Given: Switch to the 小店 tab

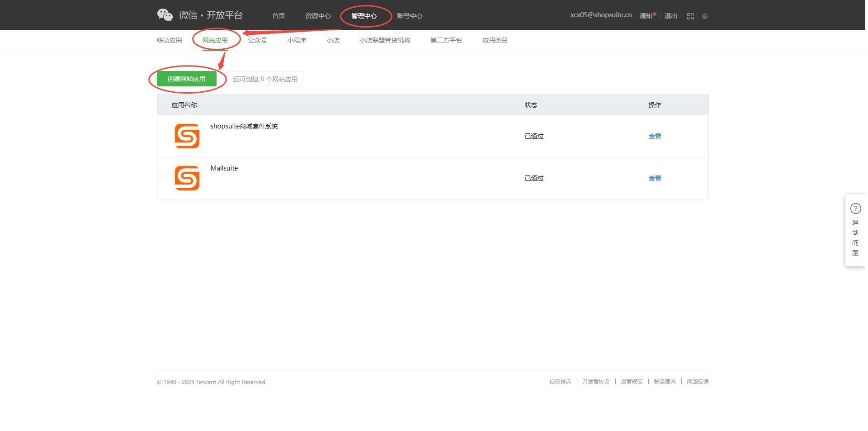Looking at the screenshot, I should (x=333, y=40).
